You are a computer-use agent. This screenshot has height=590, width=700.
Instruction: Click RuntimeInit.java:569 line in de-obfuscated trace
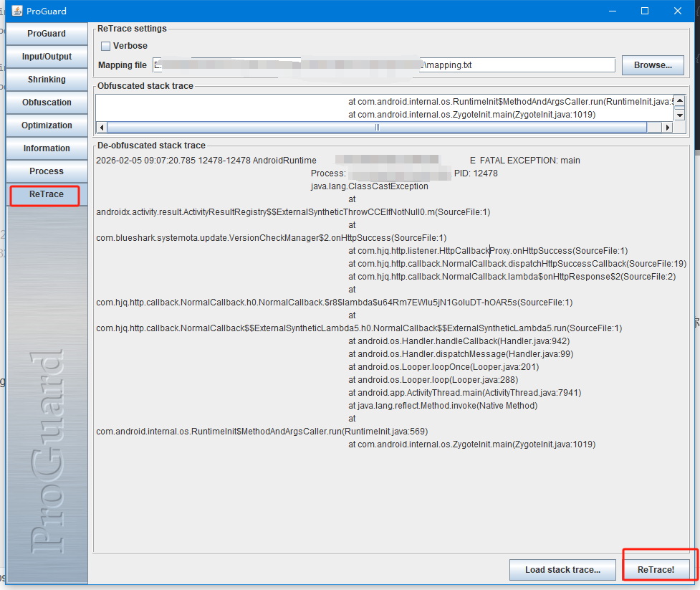click(x=262, y=432)
